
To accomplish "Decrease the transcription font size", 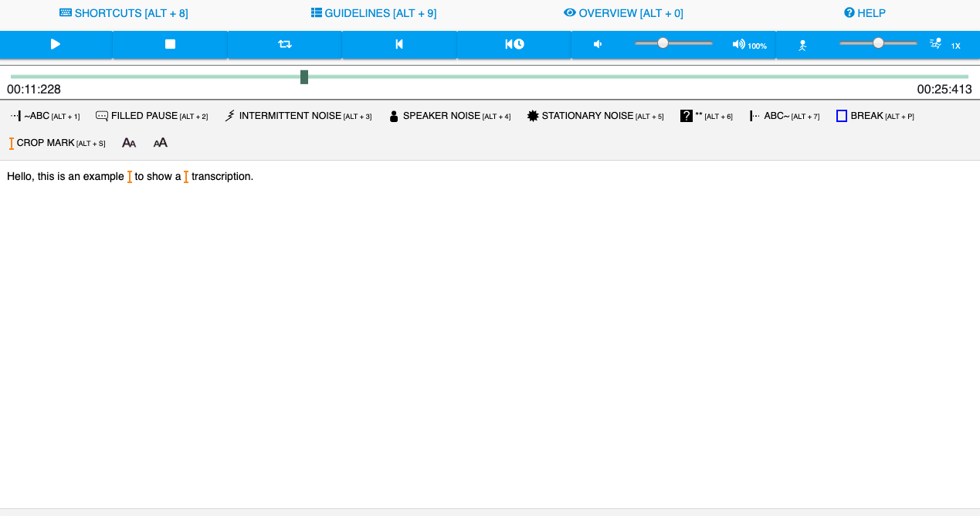I will click(129, 143).
